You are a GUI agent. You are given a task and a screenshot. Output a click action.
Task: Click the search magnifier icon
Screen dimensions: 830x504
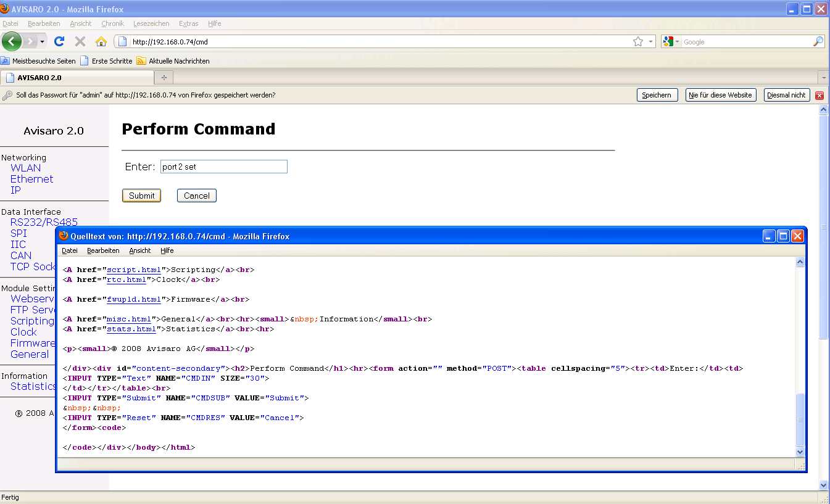818,41
